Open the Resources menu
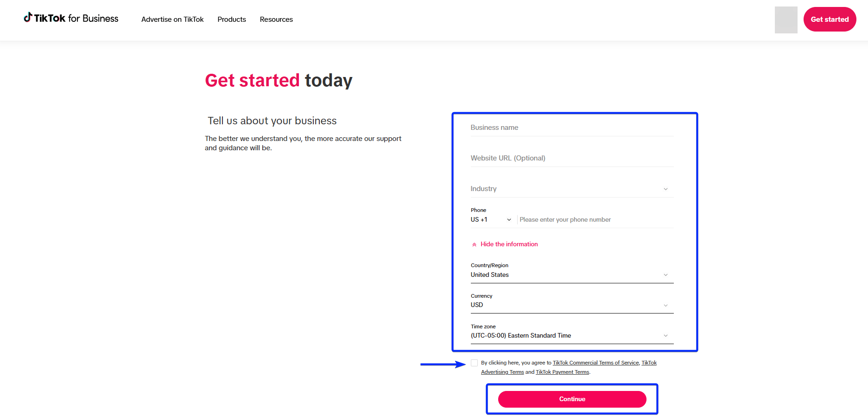 [x=276, y=19]
